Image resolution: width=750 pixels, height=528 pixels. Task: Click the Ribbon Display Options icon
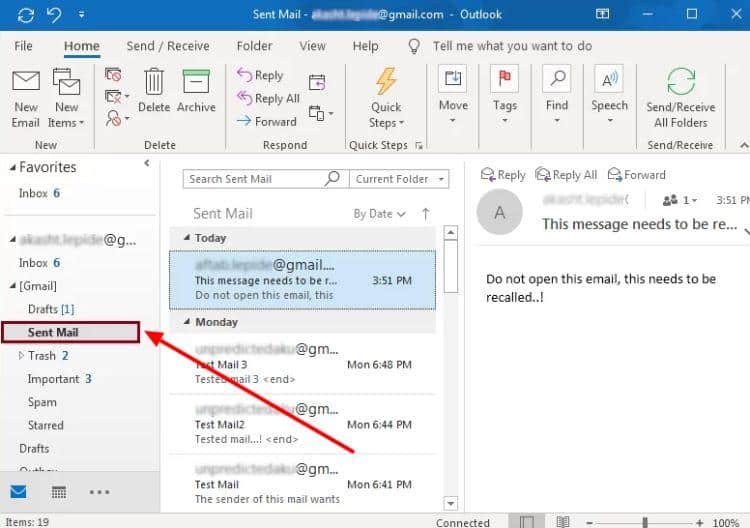point(602,14)
